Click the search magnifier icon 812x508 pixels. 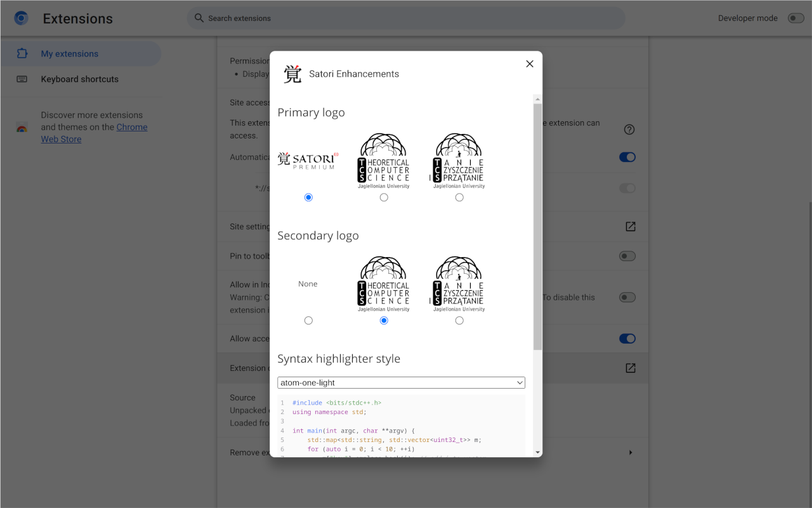tap(199, 18)
